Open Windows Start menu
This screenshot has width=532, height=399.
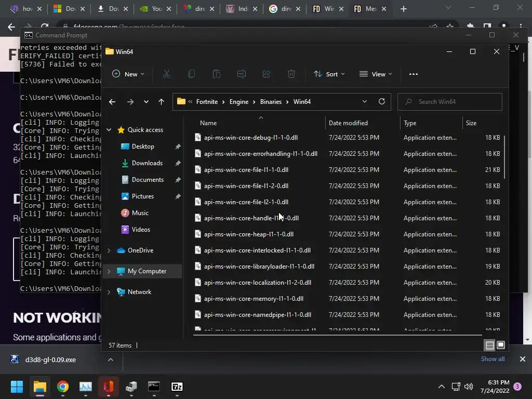[17, 387]
